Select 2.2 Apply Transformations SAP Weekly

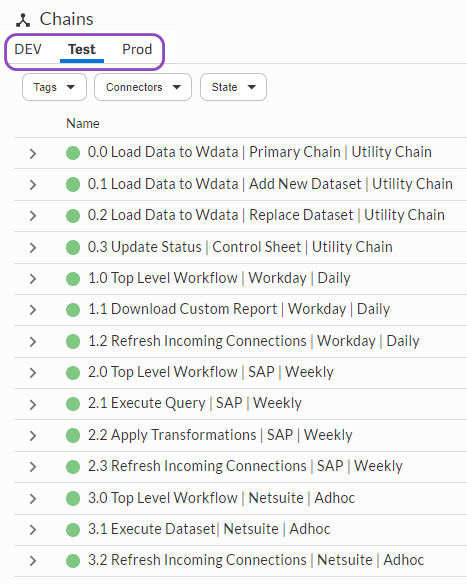pyautogui.click(x=220, y=435)
